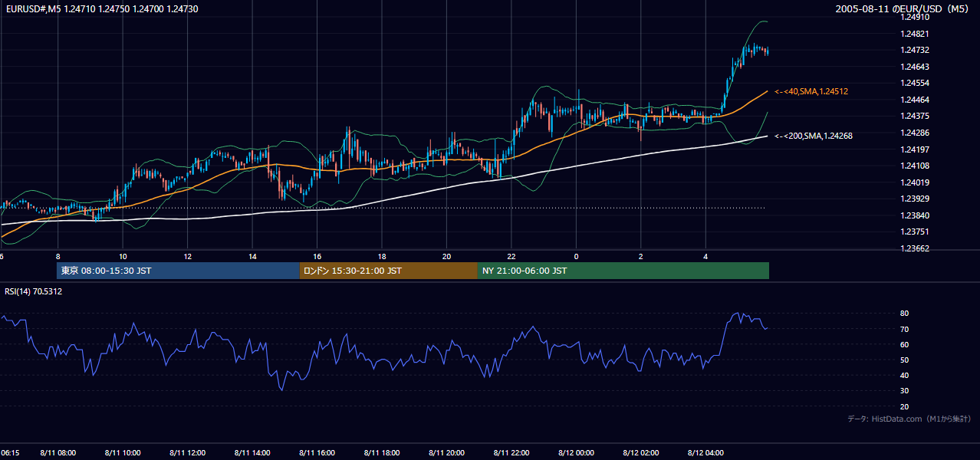This screenshot has height=460, width=980.
Task: Click hour marker 16 under the price chart
Action: [x=317, y=257]
